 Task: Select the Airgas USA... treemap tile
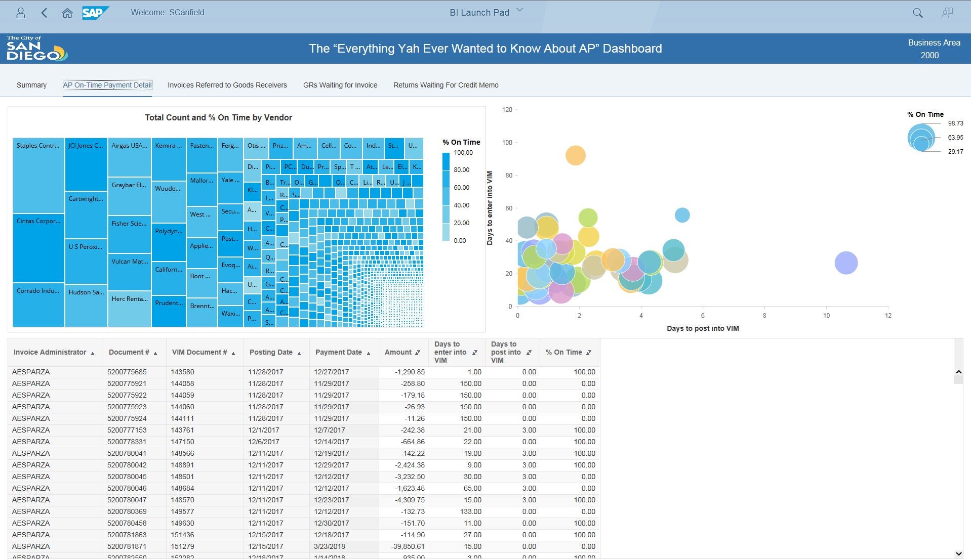click(130, 157)
